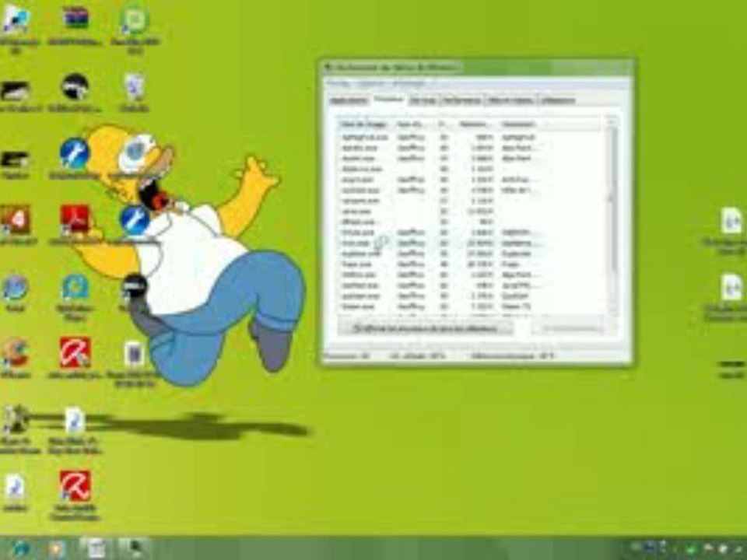Viewport: 747px width, 560px height.
Task: Sort by the Nom de l'image column
Action: [x=365, y=124]
